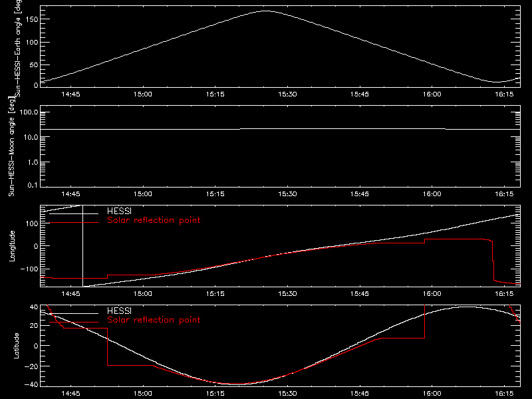Click 15:45 time label under Moon angle plot
The image size is (532, 399).
click(x=360, y=194)
